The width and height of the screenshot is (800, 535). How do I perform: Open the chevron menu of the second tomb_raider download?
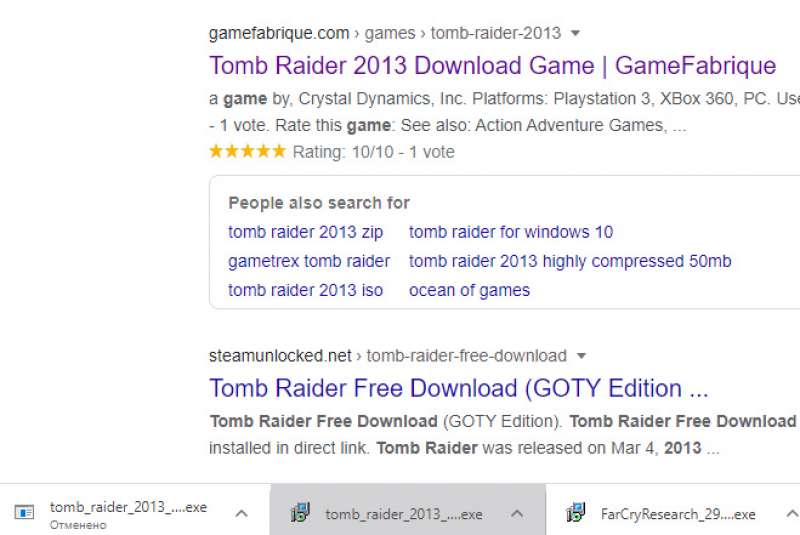pos(517,514)
